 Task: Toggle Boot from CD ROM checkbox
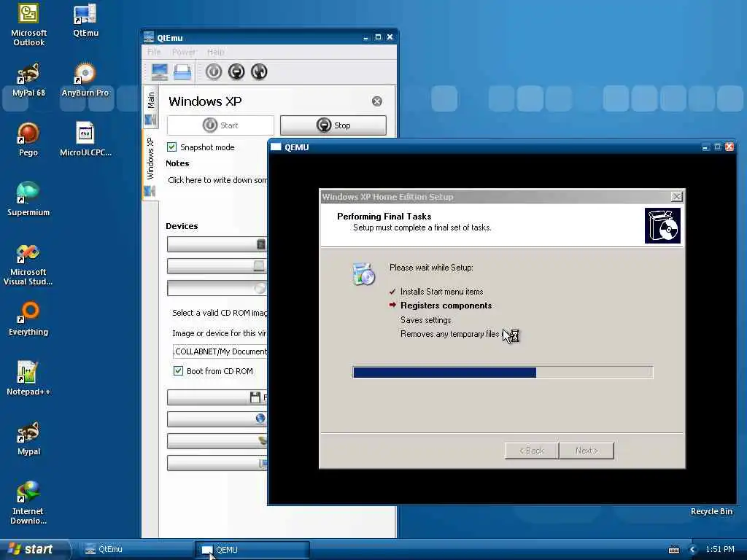tap(178, 370)
